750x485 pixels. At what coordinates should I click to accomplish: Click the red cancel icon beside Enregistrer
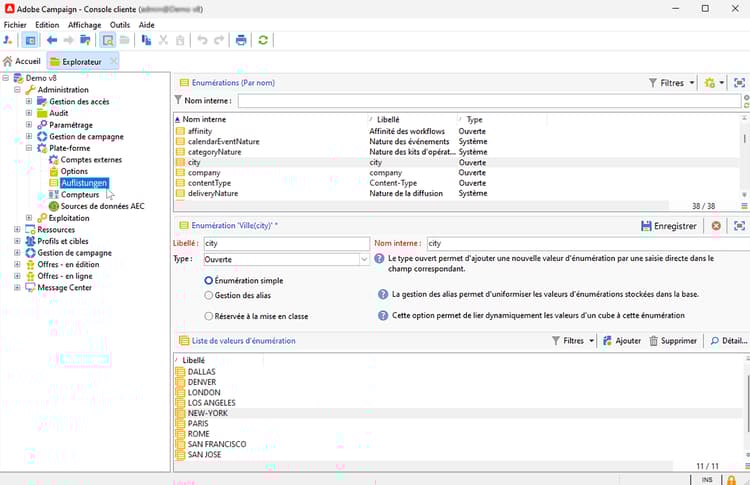(x=716, y=226)
